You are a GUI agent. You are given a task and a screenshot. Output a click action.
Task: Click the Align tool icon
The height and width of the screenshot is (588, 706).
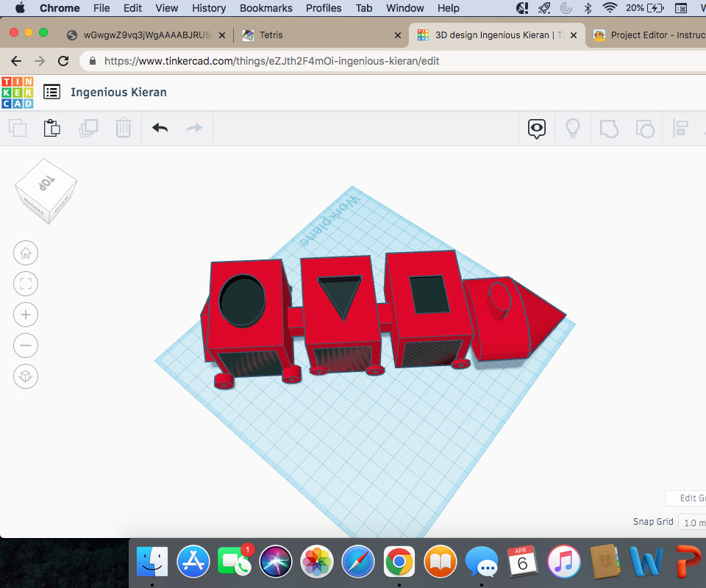tap(680, 128)
